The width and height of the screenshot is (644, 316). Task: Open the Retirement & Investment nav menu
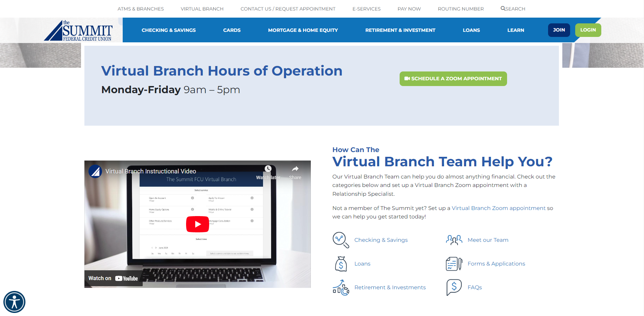click(400, 30)
